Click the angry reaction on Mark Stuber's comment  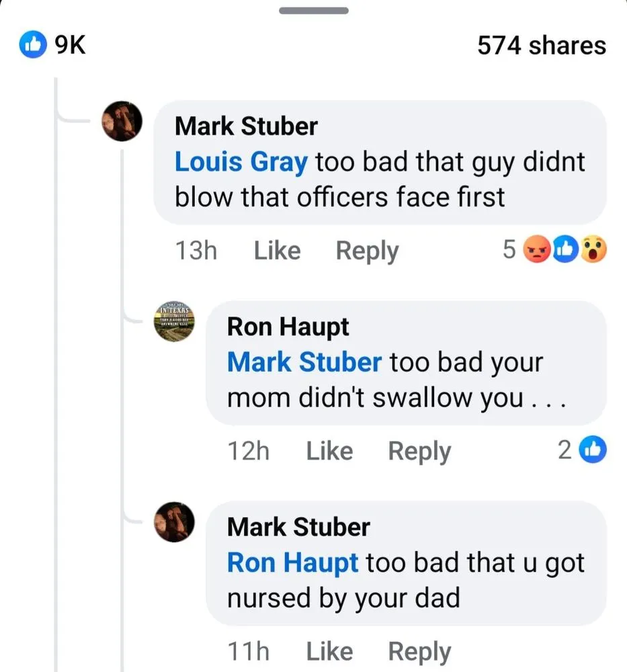[536, 251]
